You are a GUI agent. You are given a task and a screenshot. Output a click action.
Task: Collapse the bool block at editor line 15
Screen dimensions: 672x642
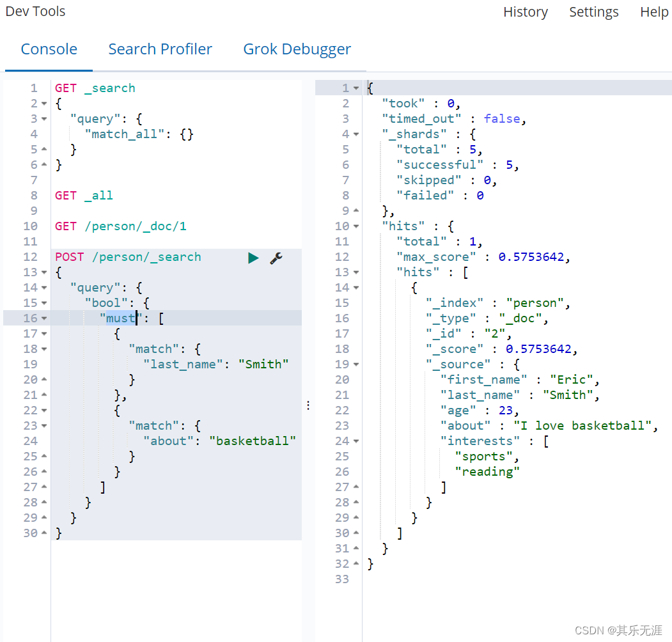[x=44, y=304]
